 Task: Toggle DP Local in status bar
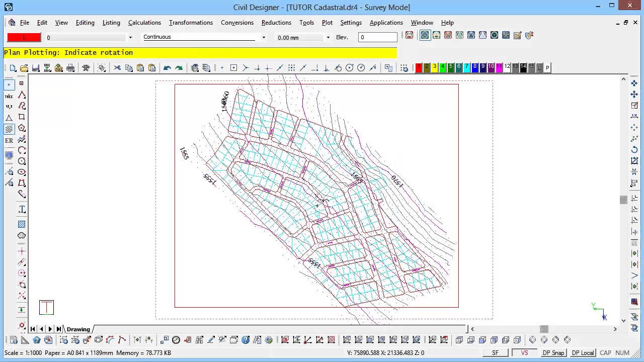coord(583,353)
